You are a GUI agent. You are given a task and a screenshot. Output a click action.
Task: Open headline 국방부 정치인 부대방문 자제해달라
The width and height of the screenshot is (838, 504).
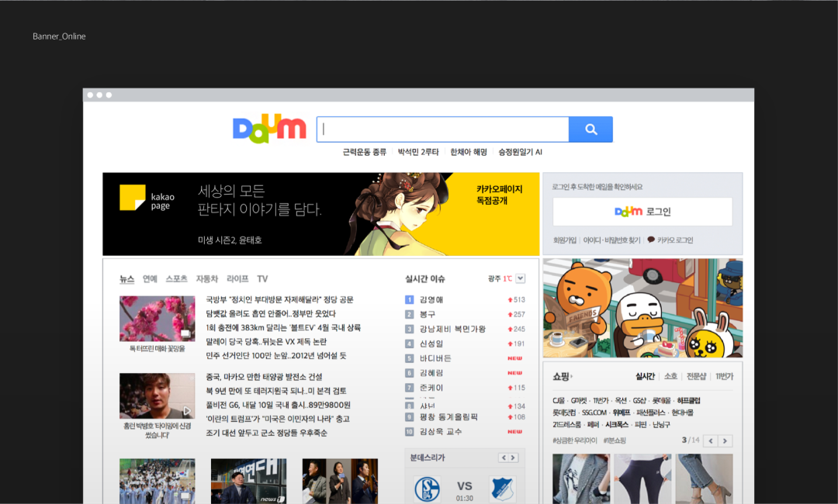click(x=279, y=299)
